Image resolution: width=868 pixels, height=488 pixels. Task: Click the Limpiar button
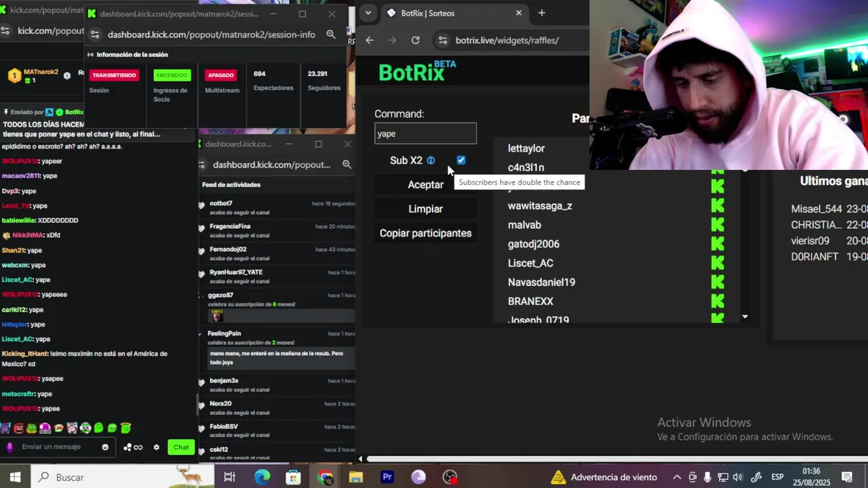pyautogui.click(x=426, y=209)
